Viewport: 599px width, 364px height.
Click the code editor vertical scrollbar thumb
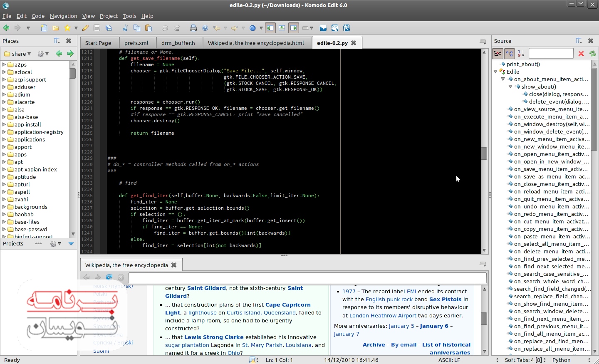pos(484,154)
